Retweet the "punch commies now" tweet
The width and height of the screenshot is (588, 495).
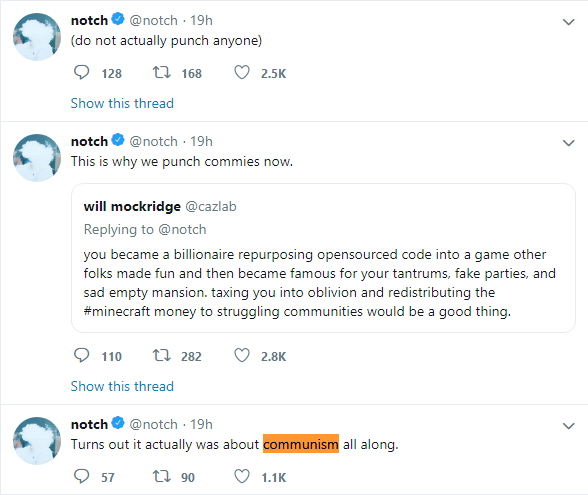pos(162,356)
